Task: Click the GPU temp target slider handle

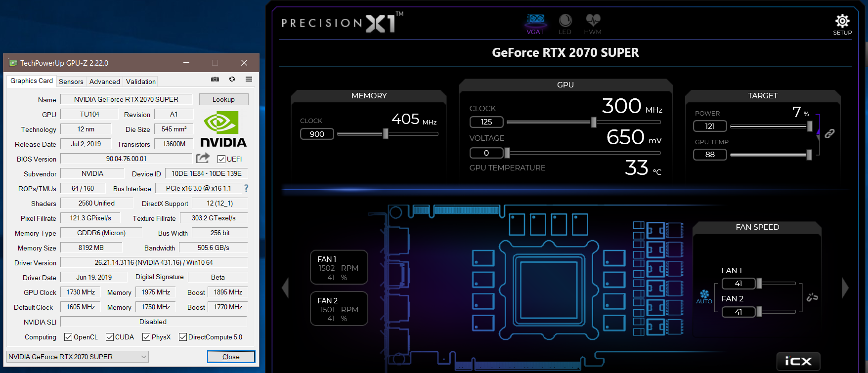Action: coord(809,155)
